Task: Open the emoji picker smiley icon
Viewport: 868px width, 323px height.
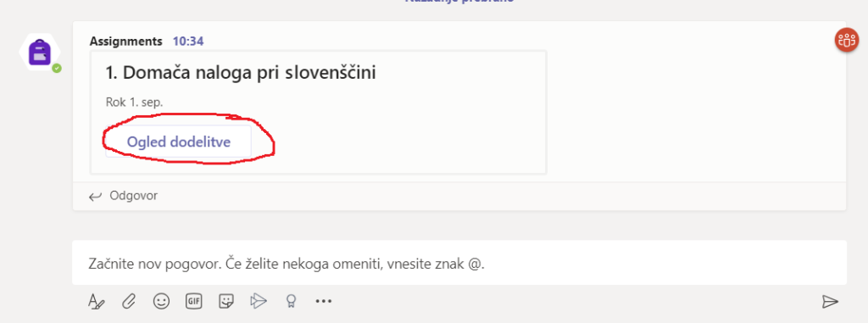Action: [161, 301]
